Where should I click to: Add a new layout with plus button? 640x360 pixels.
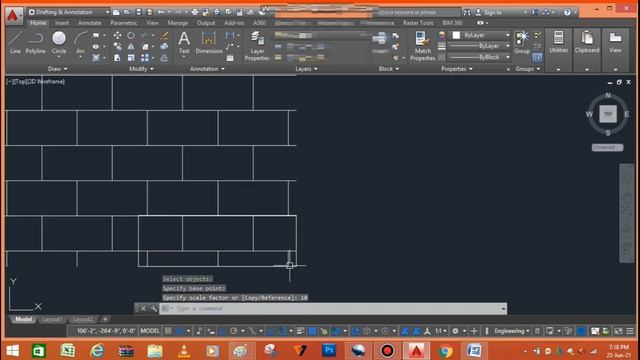[x=105, y=319]
